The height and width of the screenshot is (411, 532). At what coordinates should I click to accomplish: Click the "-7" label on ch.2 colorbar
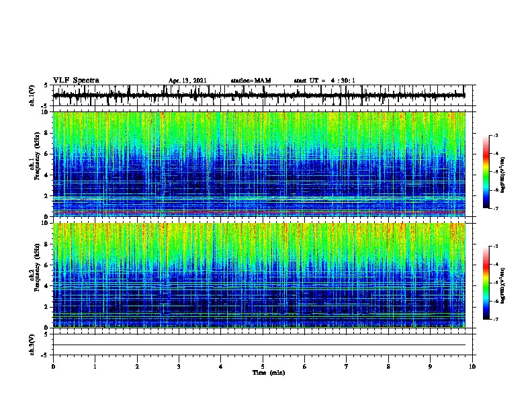[496, 319]
